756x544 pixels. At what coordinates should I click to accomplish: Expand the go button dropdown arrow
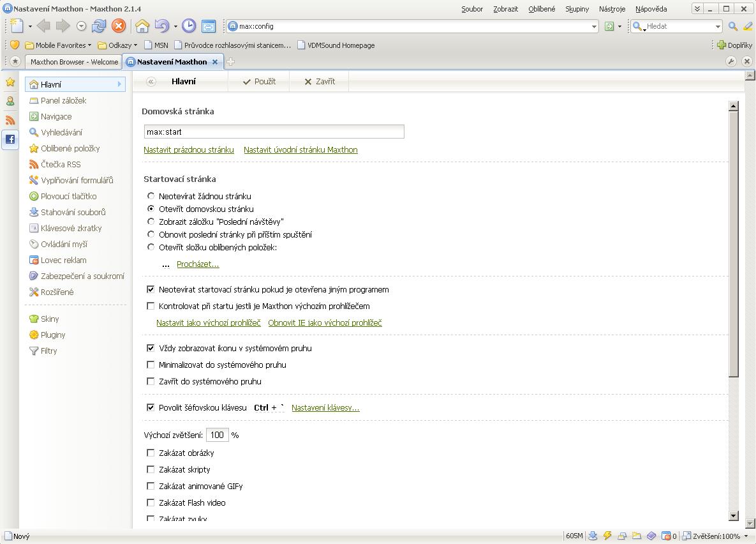(x=619, y=27)
